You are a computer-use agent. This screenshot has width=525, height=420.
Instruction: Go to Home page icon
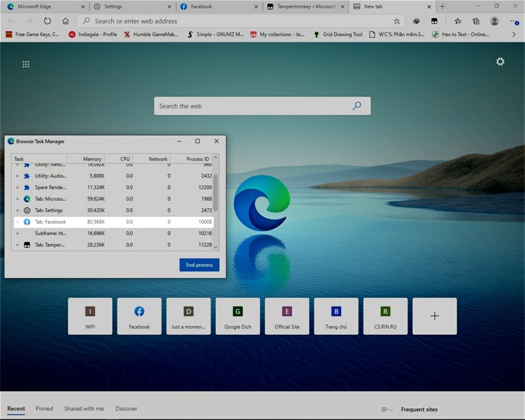tap(66, 21)
